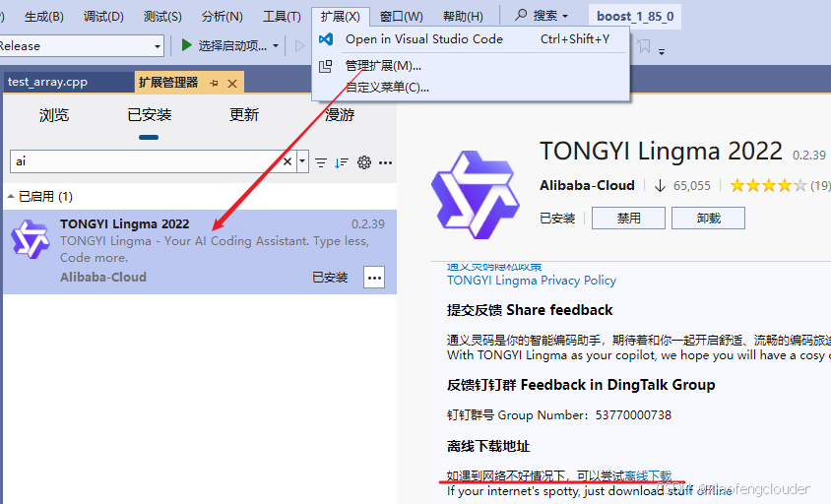Switch to 漫游 extensions tab

tap(339, 115)
